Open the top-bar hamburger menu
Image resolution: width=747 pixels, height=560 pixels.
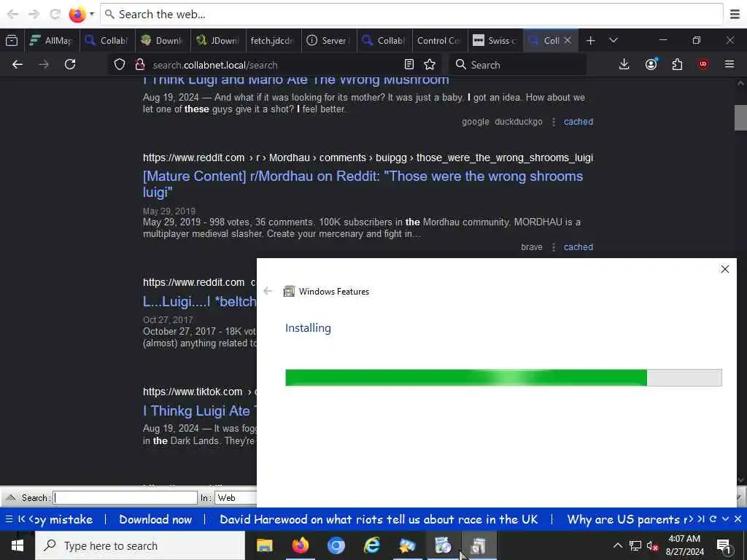tap(735, 15)
